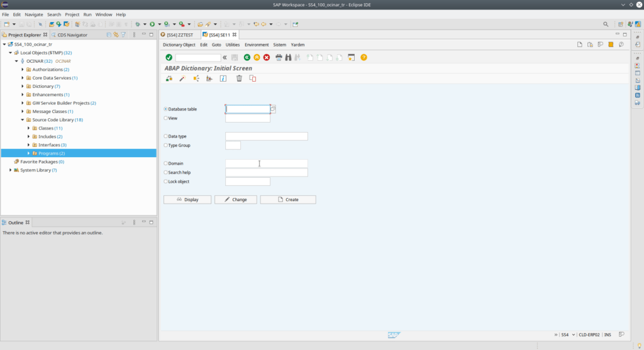The width and height of the screenshot is (644, 350).
Task: Expand the Core Data Services node
Action: [23, 78]
